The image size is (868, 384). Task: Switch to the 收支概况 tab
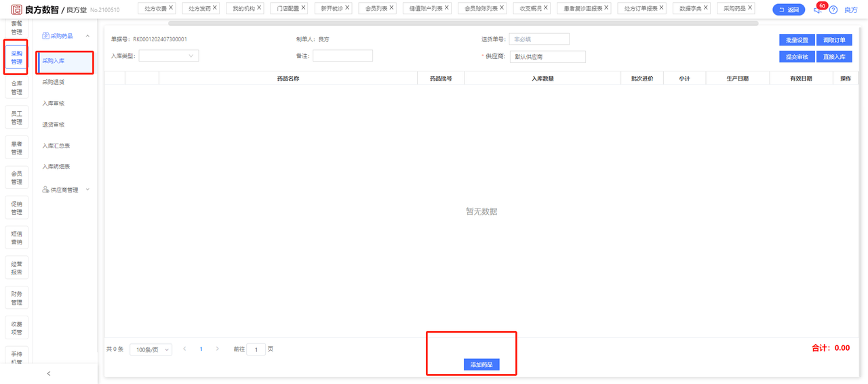coord(530,9)
